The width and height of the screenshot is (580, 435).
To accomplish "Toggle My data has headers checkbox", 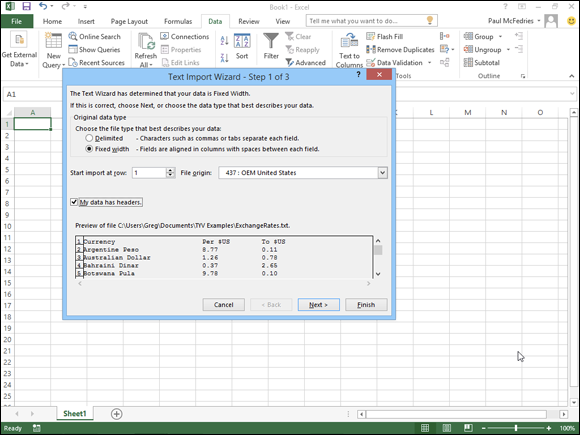I will (74, 202).
